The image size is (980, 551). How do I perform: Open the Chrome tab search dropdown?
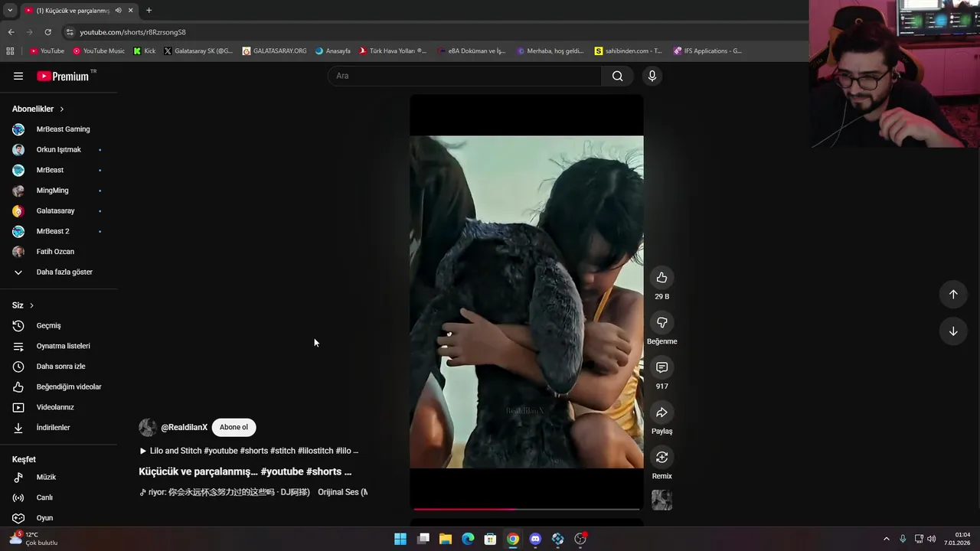pyautogui.click(x=9, y=11)
